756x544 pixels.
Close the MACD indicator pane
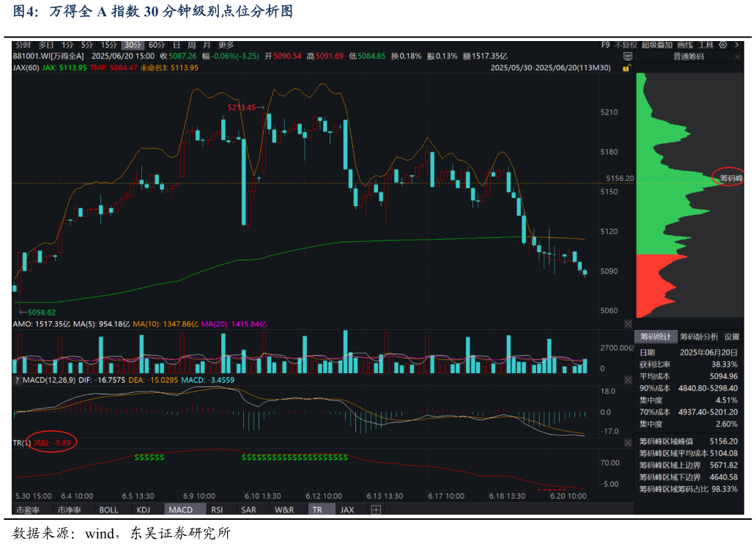pyautogui.click(x=628, y=380)
